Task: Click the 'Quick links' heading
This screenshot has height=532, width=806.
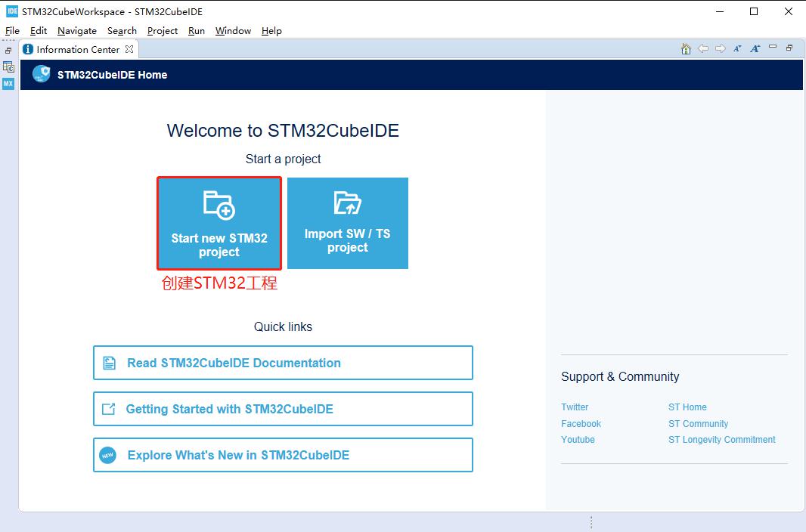Action: [x=284, y=326]
